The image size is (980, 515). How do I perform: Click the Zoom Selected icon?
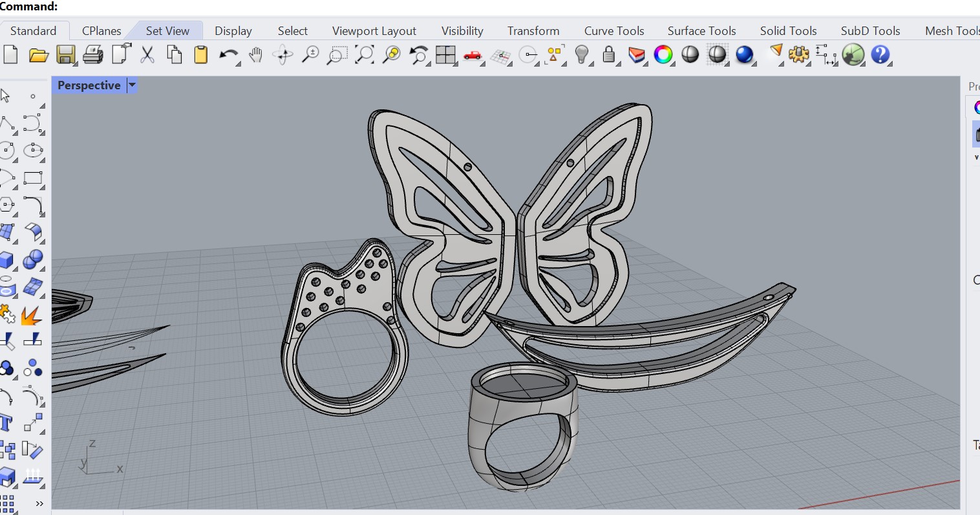tap(392, 55)
